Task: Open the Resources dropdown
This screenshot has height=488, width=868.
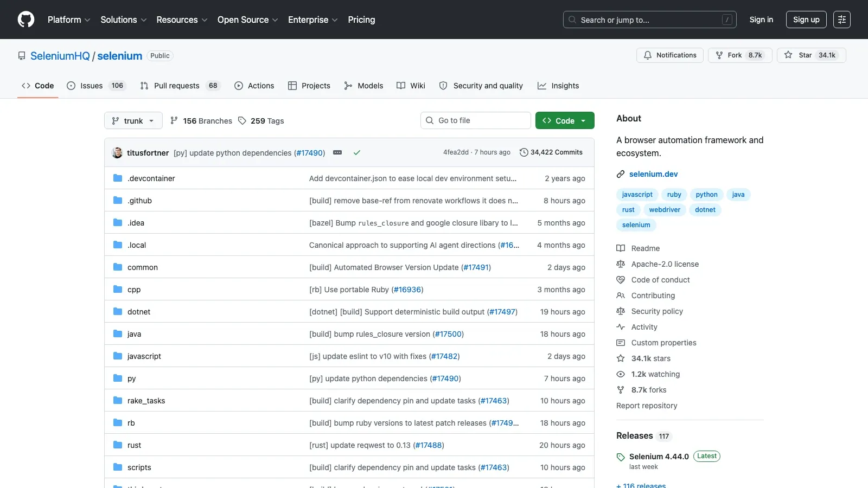Action: click(x=182, y=20)
